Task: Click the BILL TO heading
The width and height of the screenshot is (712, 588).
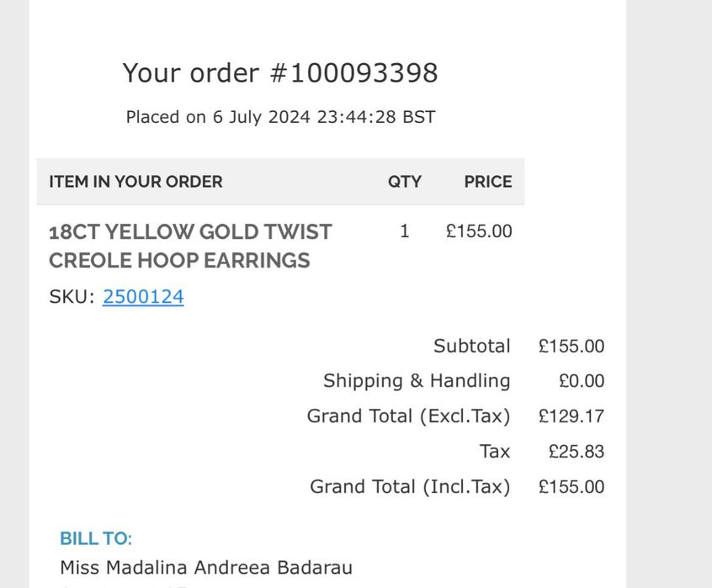Action: click(96, 538)
